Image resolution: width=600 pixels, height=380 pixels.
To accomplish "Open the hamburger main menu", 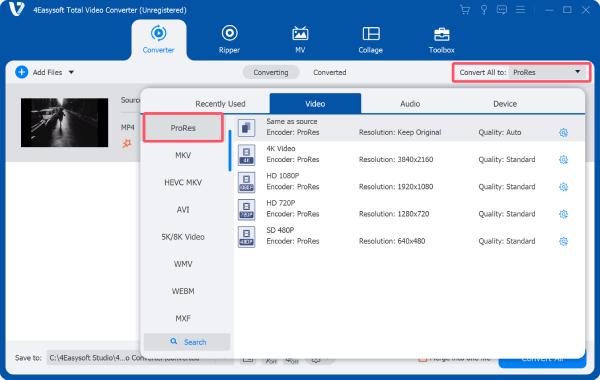I will (x=520, y=10).
